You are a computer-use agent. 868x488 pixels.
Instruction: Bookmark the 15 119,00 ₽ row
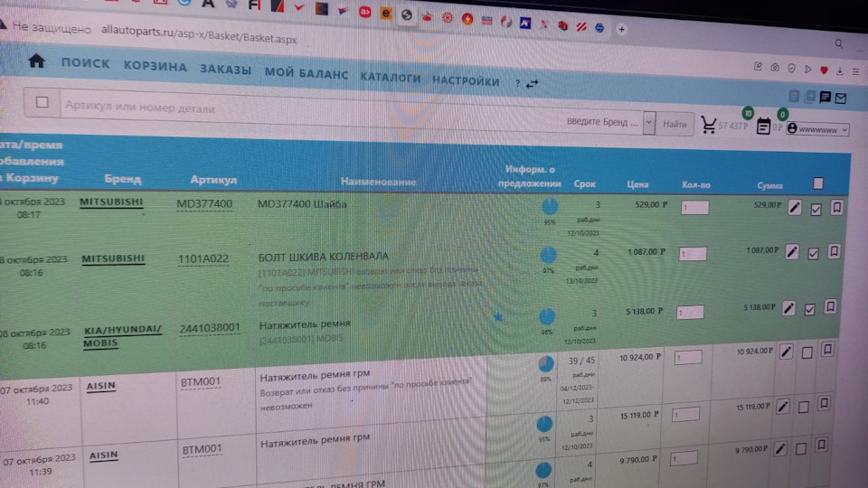coord(824,403)
